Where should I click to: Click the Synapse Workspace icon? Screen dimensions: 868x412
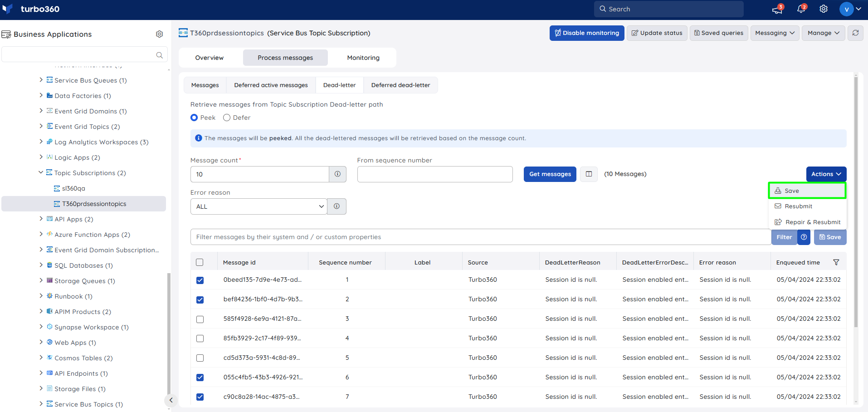coord(50,327)
